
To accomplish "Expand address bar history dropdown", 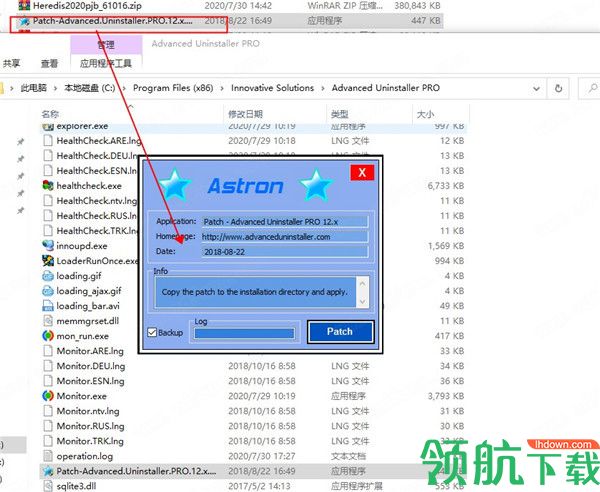I will click(x=536, y=88).
